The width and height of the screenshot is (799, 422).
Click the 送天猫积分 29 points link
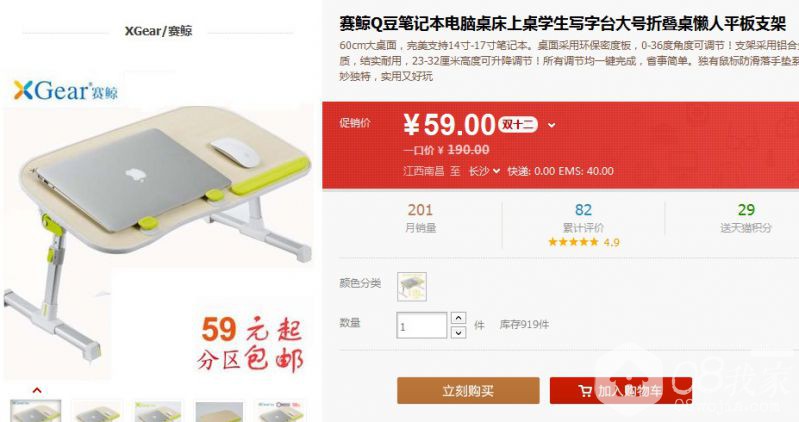(x=746, y=218)
